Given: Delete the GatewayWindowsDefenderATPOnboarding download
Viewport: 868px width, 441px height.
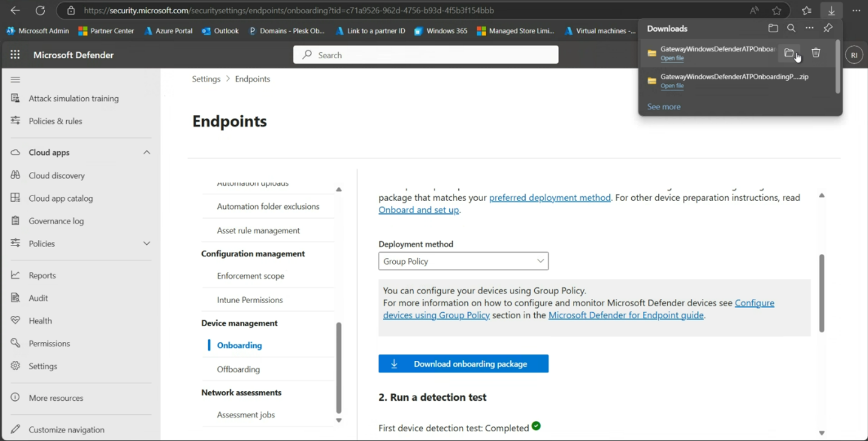Looking at the screenshot, I should pos(816,53).
